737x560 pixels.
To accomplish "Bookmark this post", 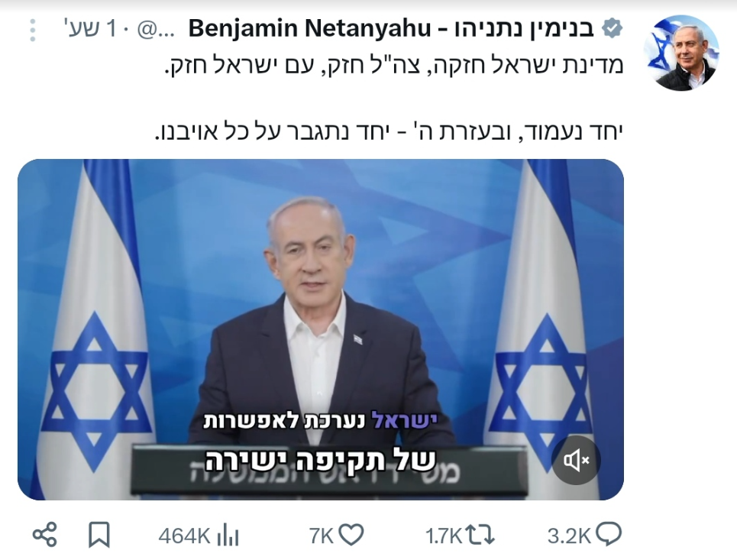I will point(99,535).
